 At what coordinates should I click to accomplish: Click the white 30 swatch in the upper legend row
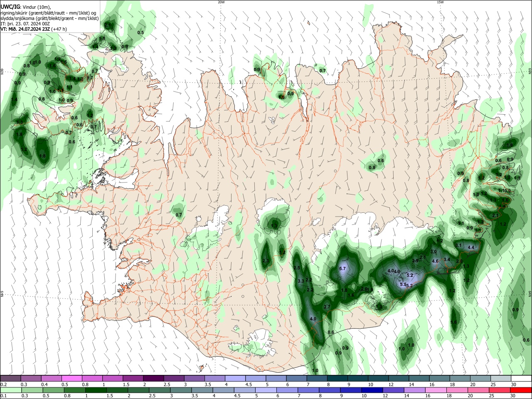521,379
